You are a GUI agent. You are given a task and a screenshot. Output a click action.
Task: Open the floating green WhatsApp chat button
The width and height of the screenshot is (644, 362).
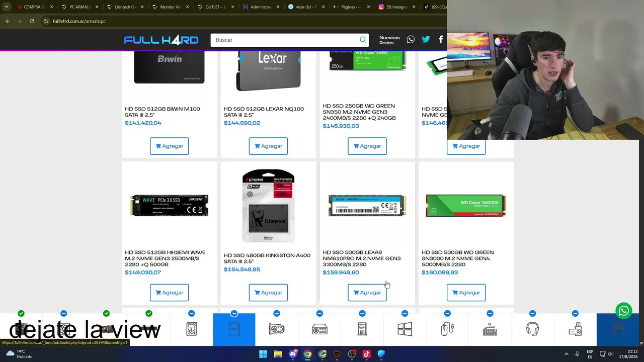pos(624,311)
